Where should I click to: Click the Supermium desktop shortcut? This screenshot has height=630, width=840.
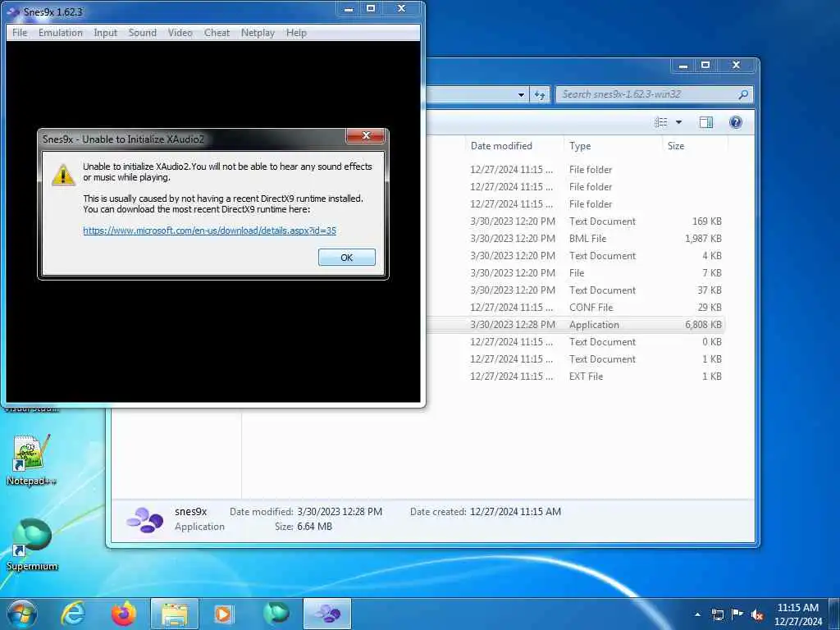(x=31, y=545)
